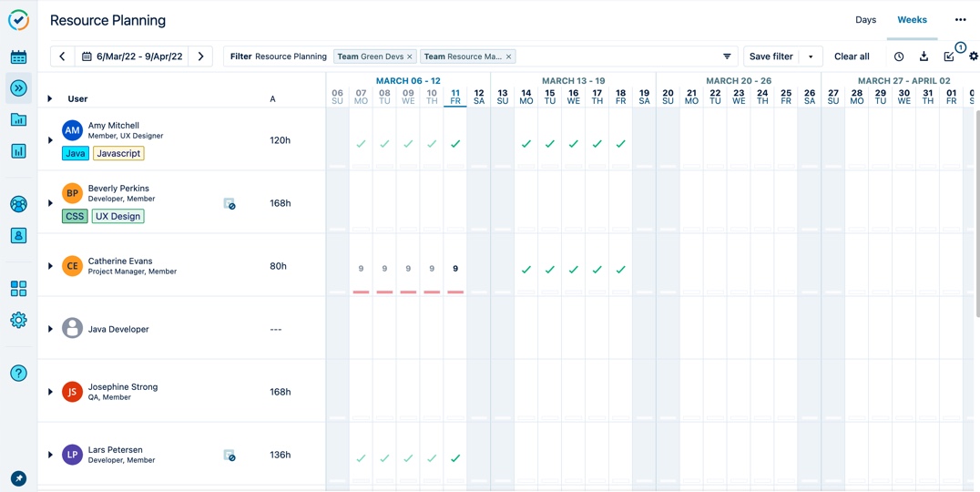The image size is (980, 492).
Task: Remove the Team Green Devs filter chip
Action: click(x=410, y=56)
